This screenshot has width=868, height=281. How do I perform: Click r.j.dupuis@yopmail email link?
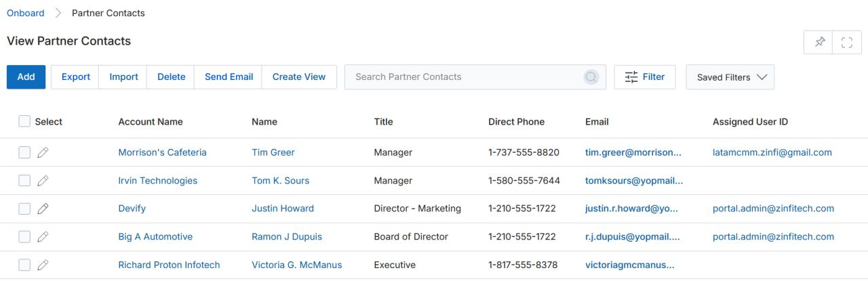coord(633,237)
